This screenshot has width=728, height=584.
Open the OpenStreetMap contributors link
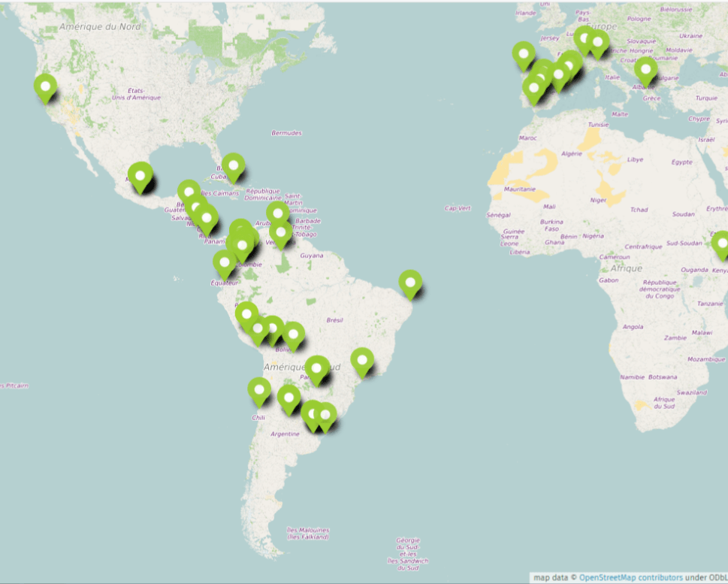tap(630, 578)
